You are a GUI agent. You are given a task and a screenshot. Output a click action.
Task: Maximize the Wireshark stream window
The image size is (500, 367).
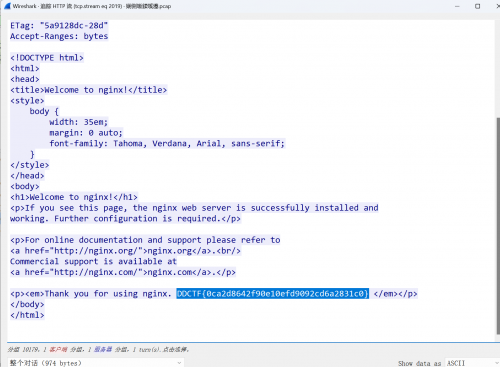(478, 6)
